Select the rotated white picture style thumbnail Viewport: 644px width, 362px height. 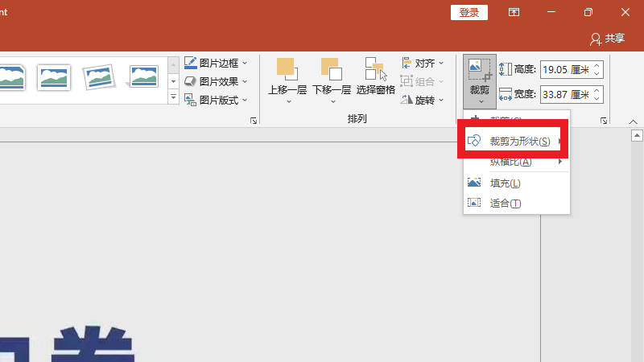(x=98, y=77)
